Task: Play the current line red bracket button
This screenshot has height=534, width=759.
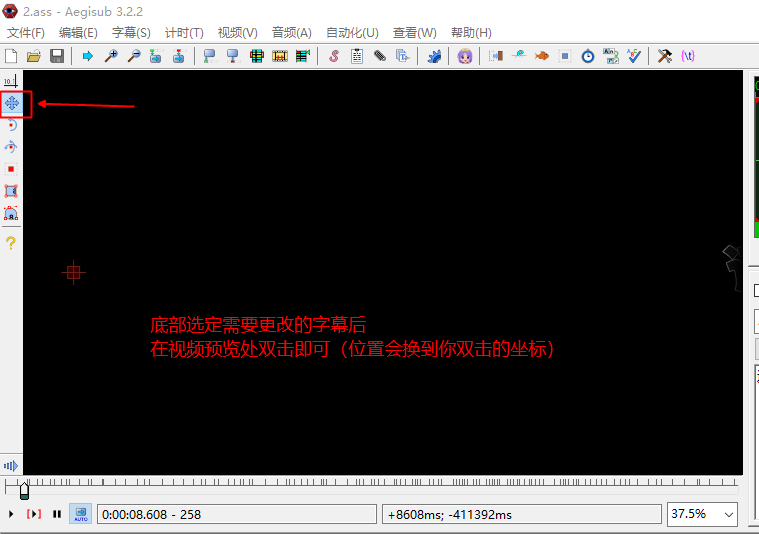Action: click(34, 514)
